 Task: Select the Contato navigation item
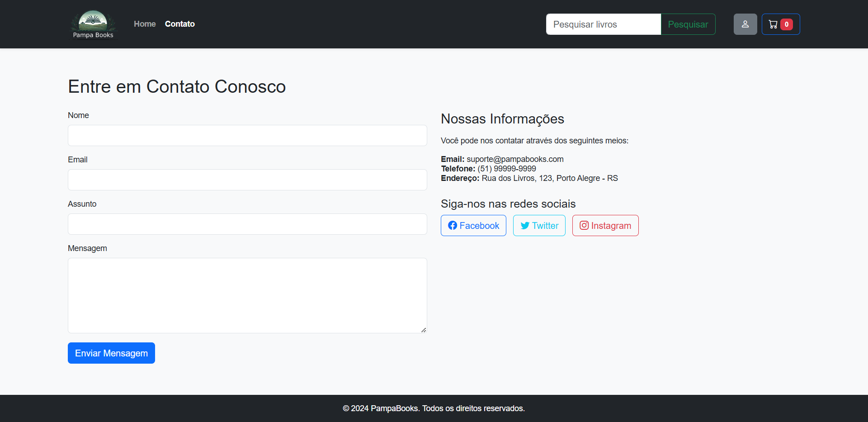(x=179, y=24)
